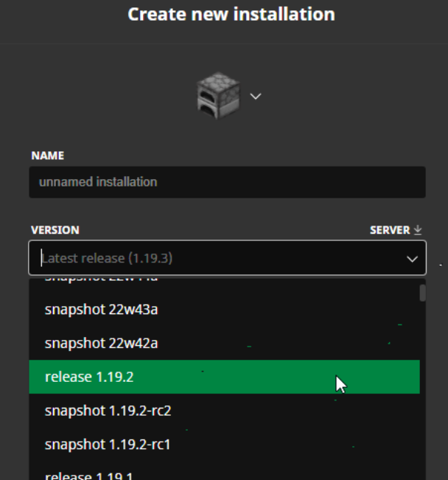Choose snapshot 22w42a version

(224, 343)
